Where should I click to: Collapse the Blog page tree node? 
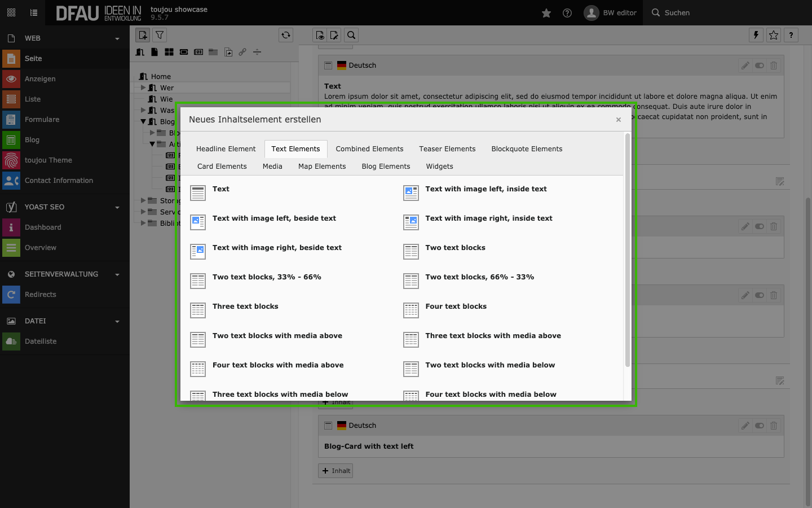tap(143, 121)
